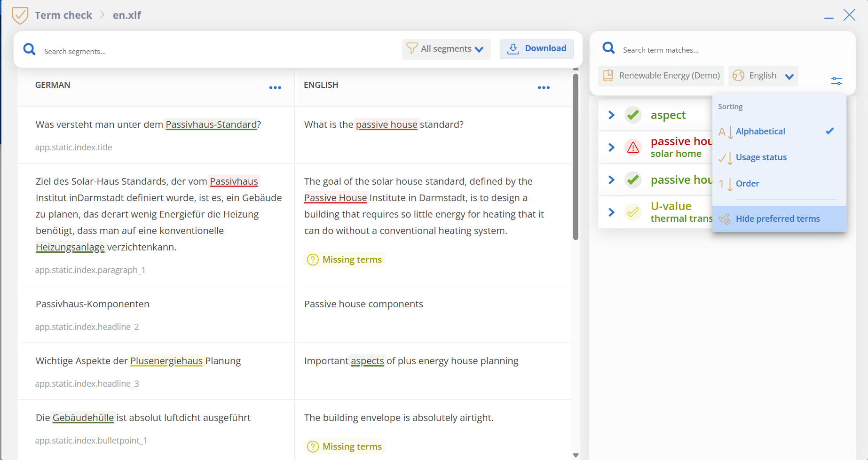The width and height of the screenshot is (868, 460).
Task: Expand the aspect term entry
Action: (x=611, y=115)
